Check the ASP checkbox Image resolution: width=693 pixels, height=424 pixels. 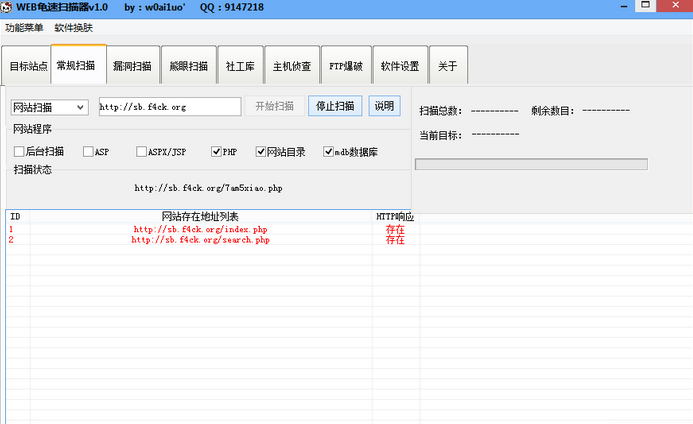[x=88, y=152]
